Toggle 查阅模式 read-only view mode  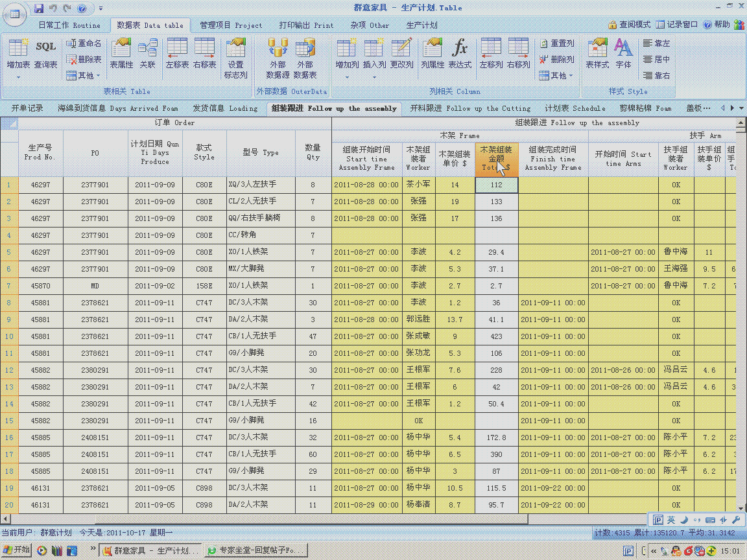coord(630,25)
